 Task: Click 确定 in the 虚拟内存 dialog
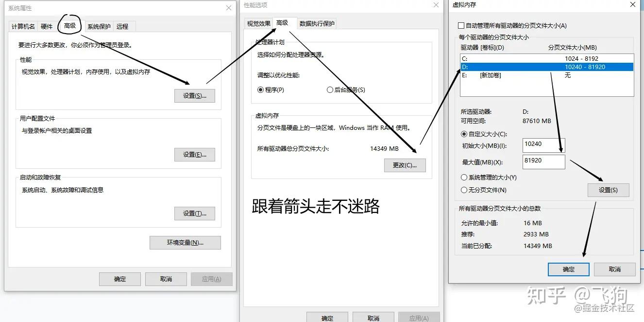568,269
